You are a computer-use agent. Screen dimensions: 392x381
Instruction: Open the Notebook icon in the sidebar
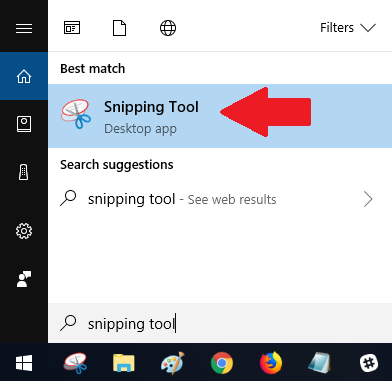pos(24,124)
